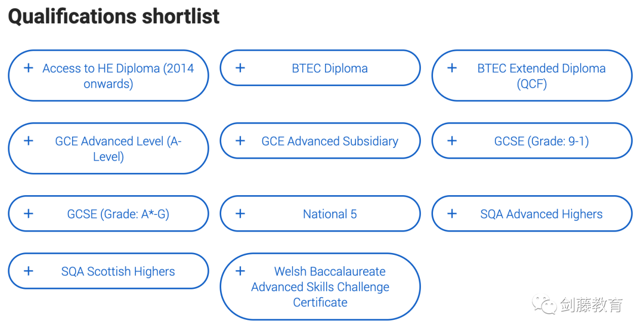
Task: Open the Welsh Baccalaureate Advanced Skills Challenge text
Action: tap(320, 286)
